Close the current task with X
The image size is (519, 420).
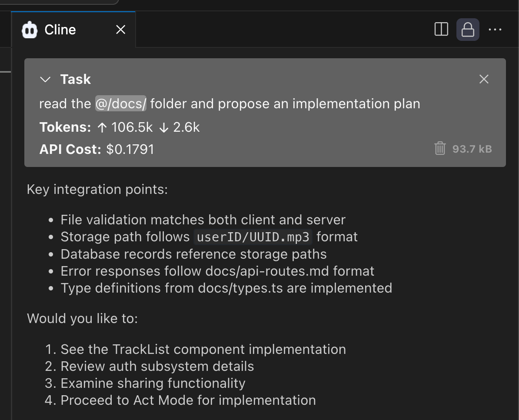click(x=484, y=79)
